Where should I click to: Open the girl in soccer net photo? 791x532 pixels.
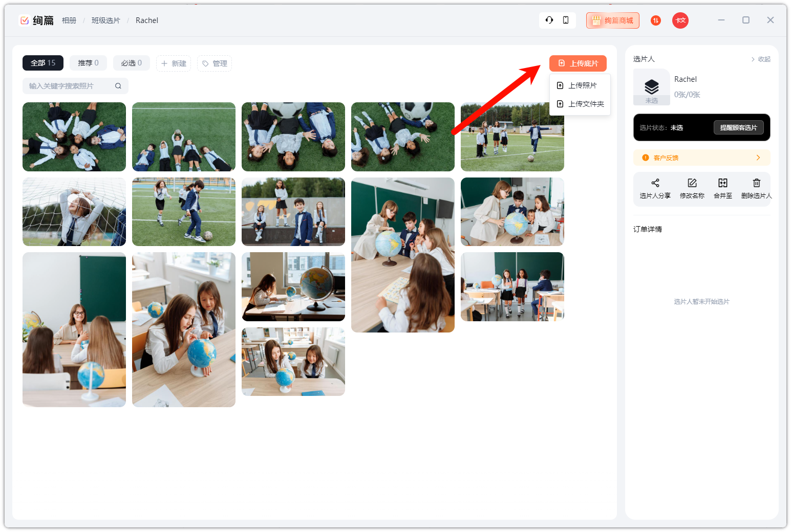(x=74, y=212)
